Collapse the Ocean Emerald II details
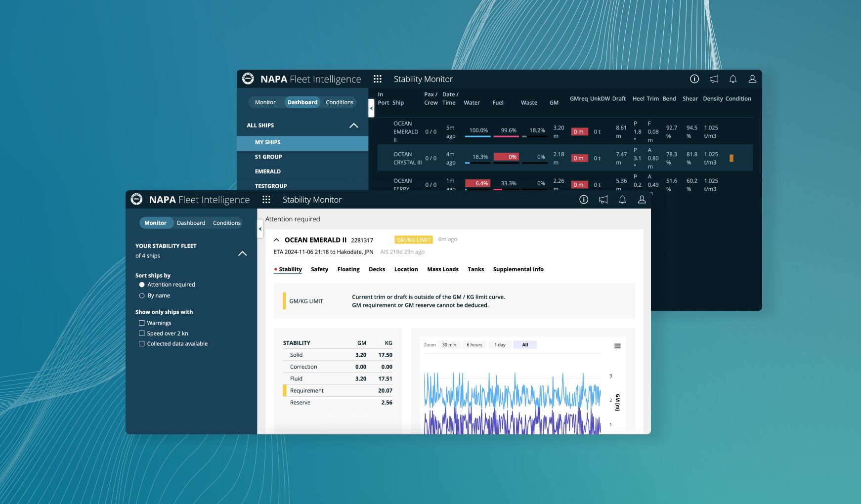Image resolution: width=861 pixels, height=504 pixels. [276, 240]
